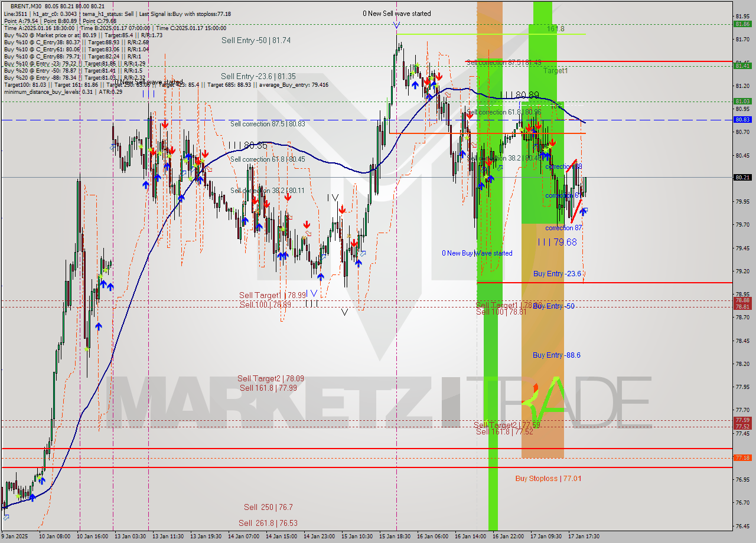Click the 'Sell Entry -50 | 81.74' label
Screen dimensions: 756x543
pos(256,40)
